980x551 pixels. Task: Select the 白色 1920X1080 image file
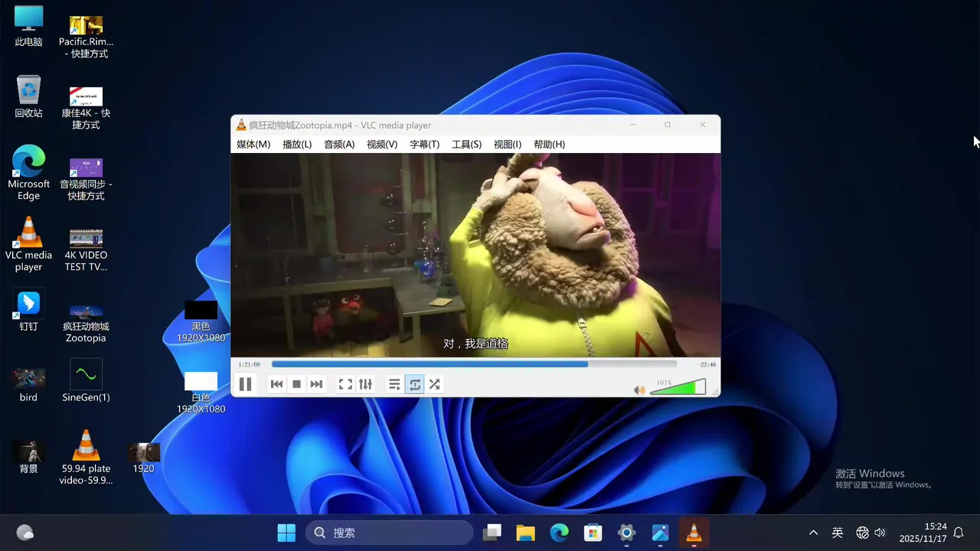point(201,393)
